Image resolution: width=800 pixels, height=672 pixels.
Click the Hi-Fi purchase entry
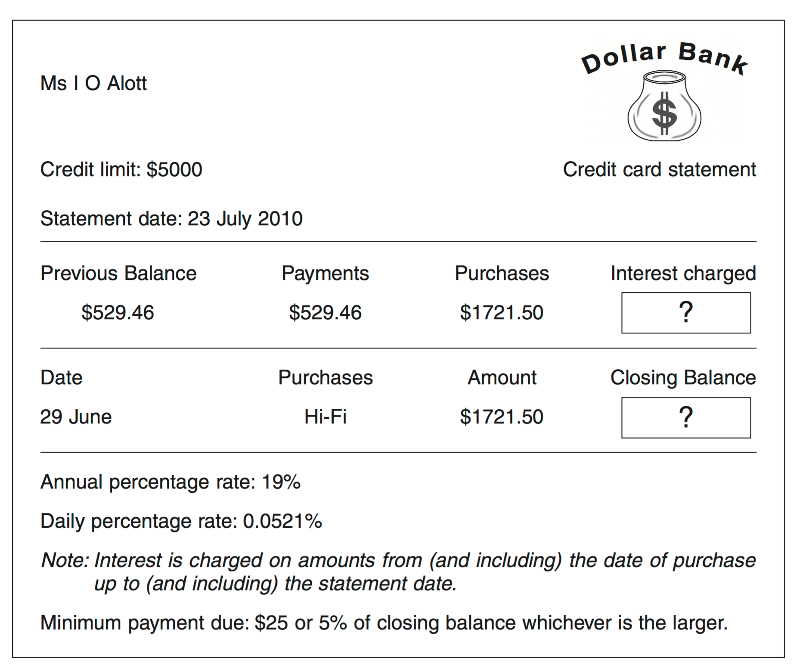[x=325, y=417]
